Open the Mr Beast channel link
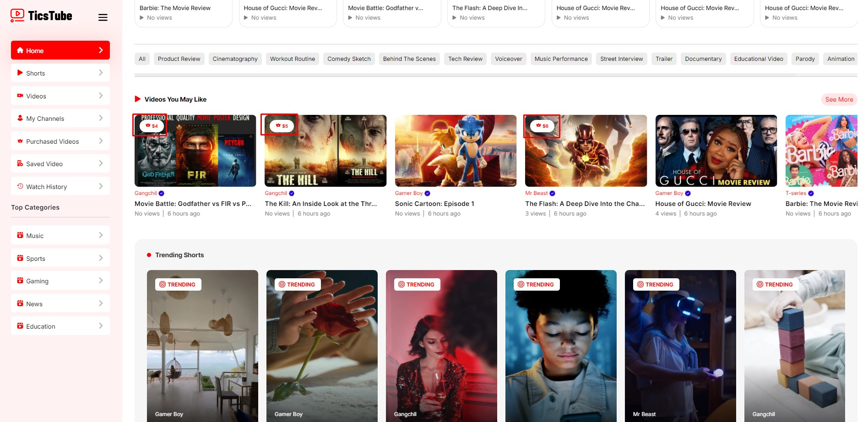The width and height of the screenshot is (868, 422). click(536, 193)
